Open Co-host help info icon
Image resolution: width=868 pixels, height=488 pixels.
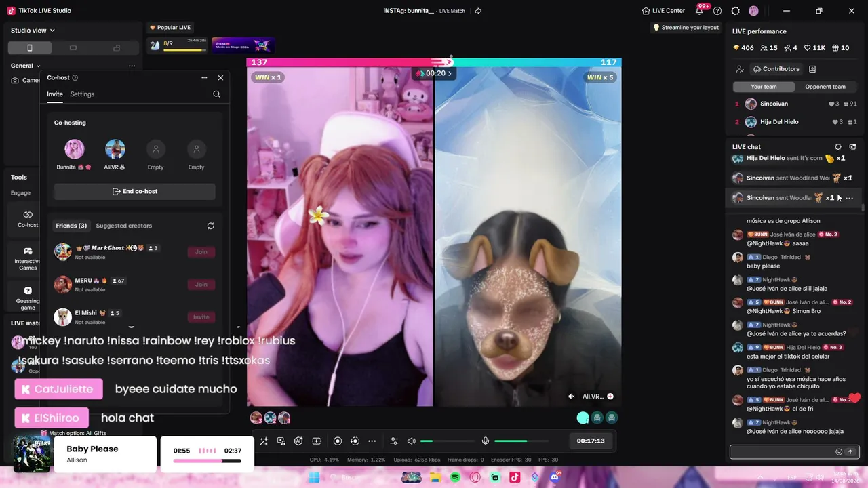coord(75,78)
